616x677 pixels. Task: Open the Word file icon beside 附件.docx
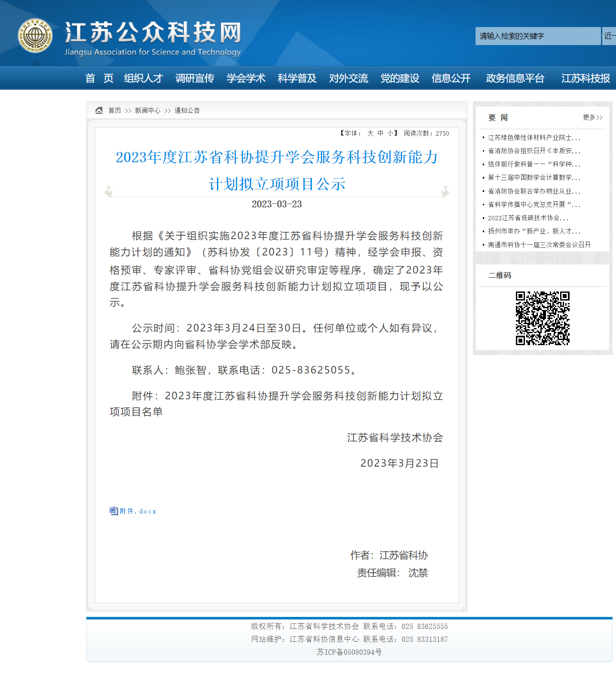click(x=114, y=511)
